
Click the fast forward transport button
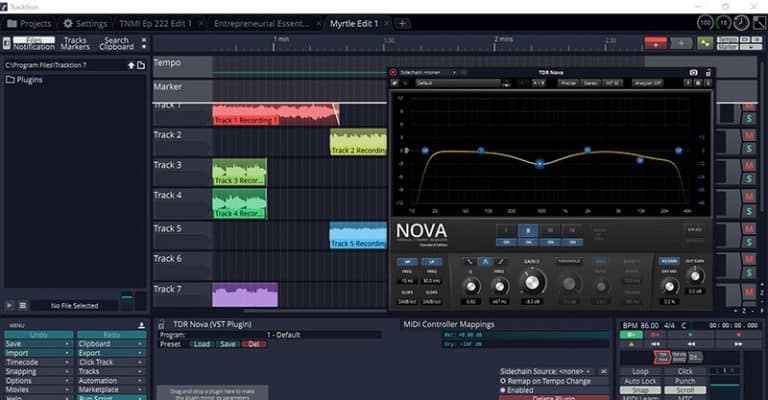pyautogui.click(x=738, y=344)
